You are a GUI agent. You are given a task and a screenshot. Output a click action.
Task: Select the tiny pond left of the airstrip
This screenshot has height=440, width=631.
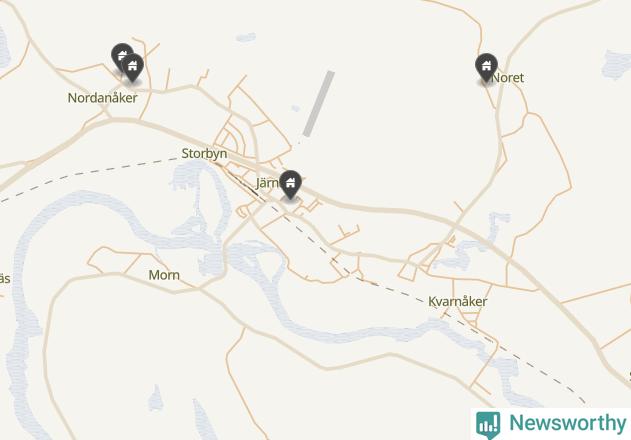(x=295, y=108)
